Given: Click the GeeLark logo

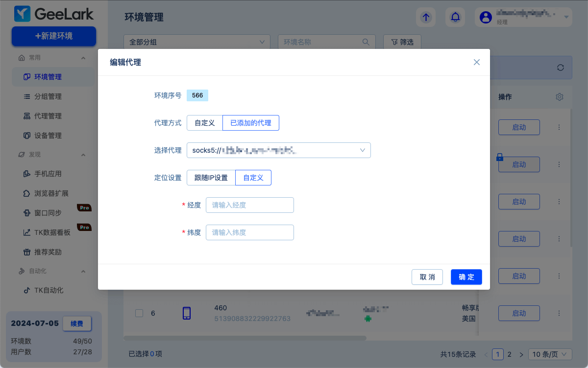Looking at the screenshot, I should [x=54, y=14].
